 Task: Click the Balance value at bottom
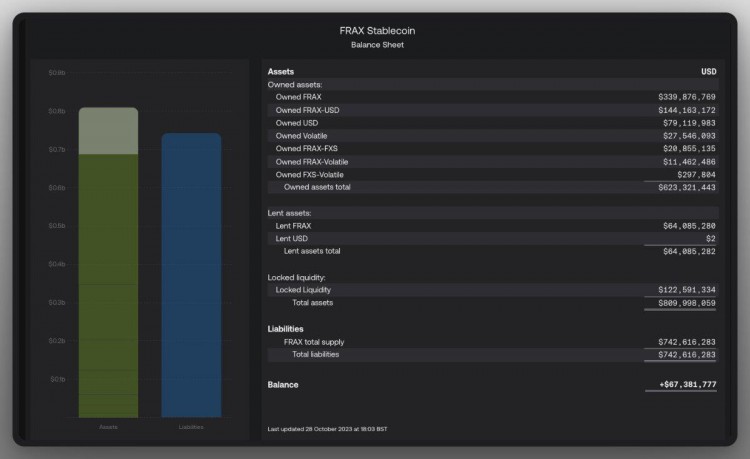coord(687,385)
